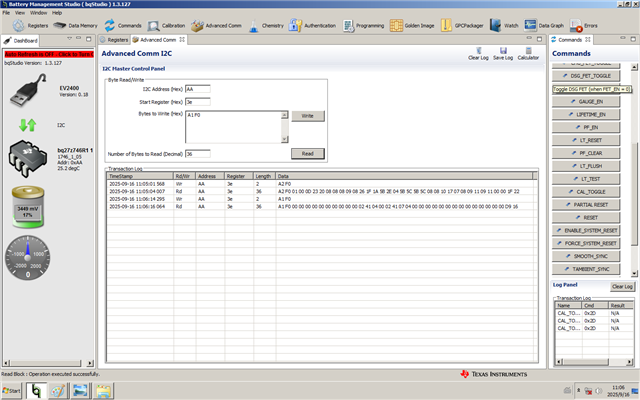Open Data Memory from toolbar
640x400 pixels.
tap(76, 26)
